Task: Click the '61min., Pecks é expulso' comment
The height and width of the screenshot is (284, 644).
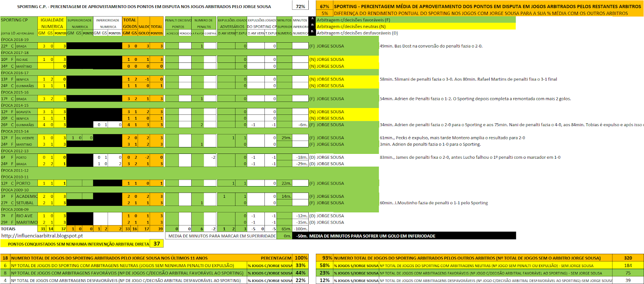Action: click(452, 138)
